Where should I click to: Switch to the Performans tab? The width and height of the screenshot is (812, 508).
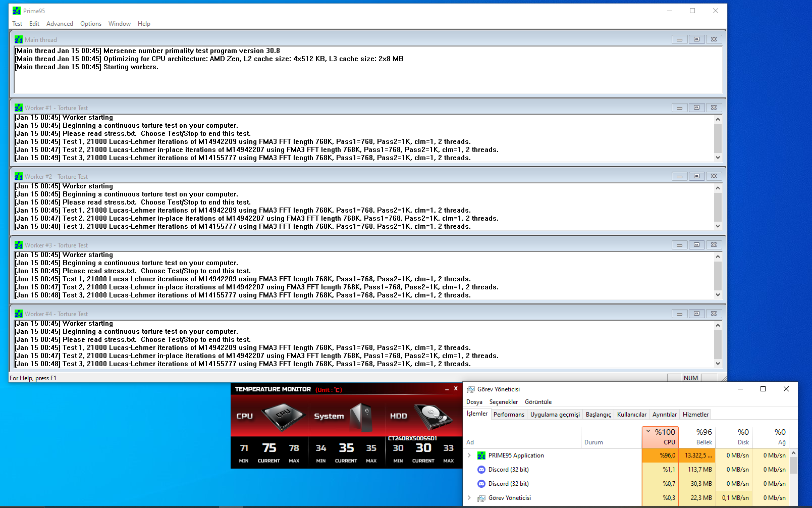[x=509, y=415]
